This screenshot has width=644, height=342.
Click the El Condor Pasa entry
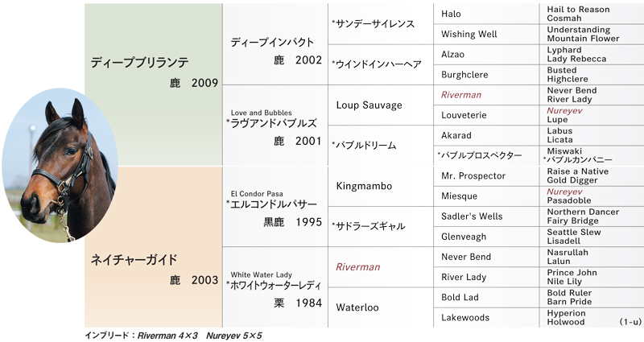pos(275,207)
